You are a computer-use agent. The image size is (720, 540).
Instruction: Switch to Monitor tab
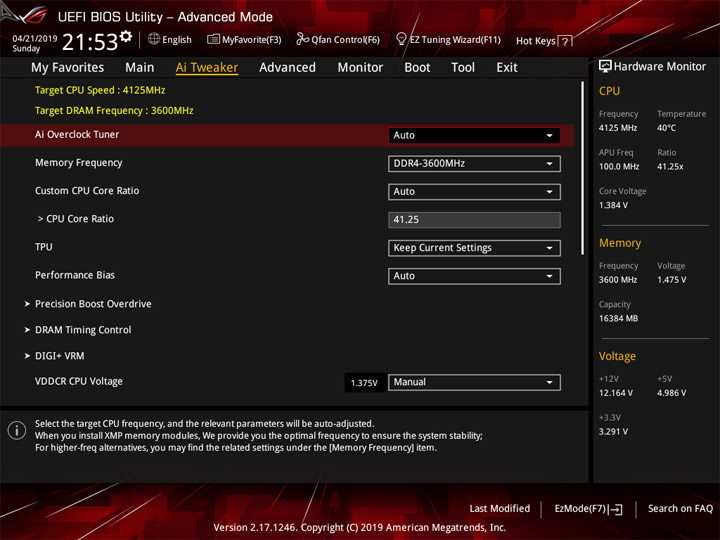coord(360,68)
